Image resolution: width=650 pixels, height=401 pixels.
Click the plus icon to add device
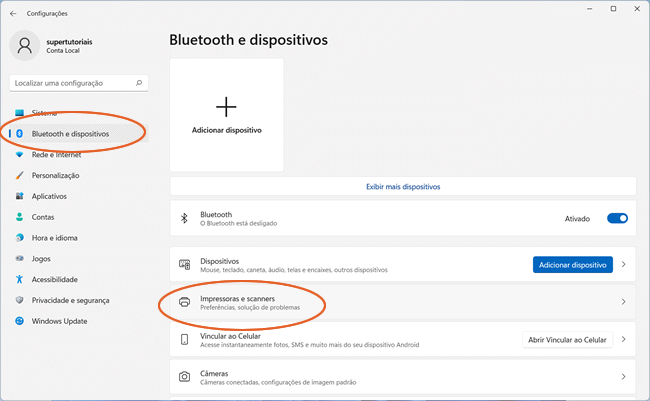pyautogui.click(x=227, y=106)
